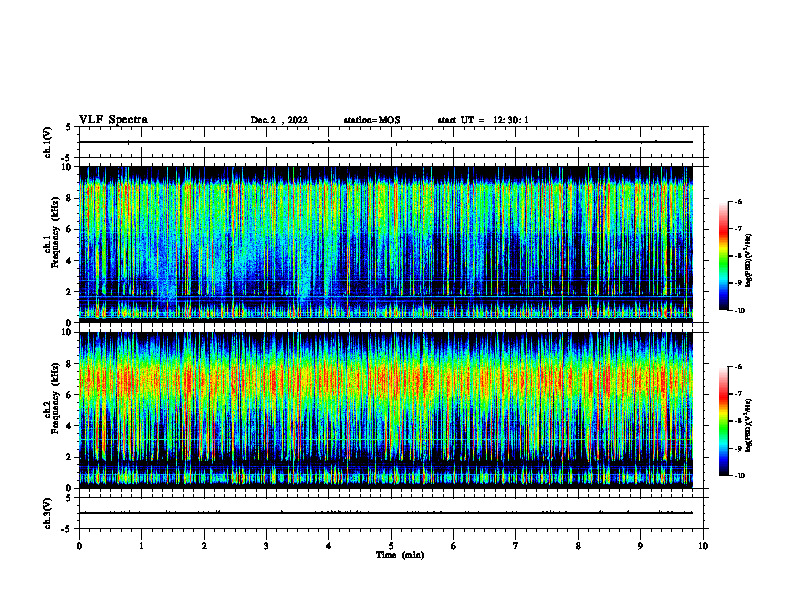Click the time axis tick label '0'
The width and height of the screenshot is (792, 612).
79,546
